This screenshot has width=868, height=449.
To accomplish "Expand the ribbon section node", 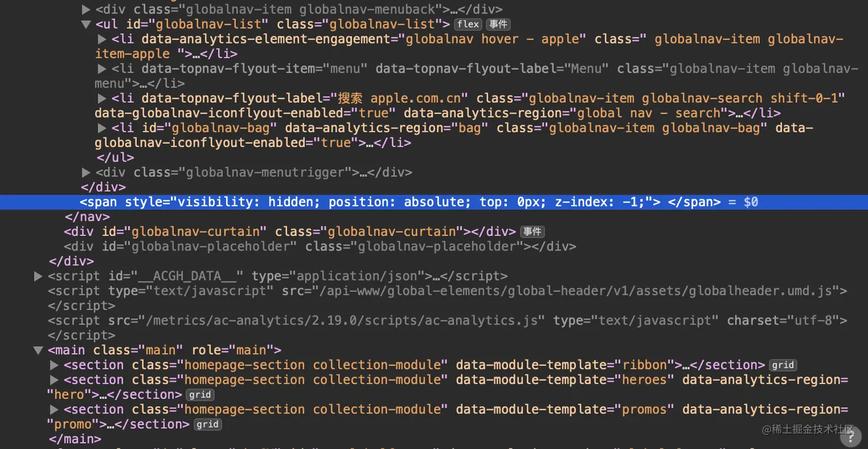I will click(x=55, y=365).
